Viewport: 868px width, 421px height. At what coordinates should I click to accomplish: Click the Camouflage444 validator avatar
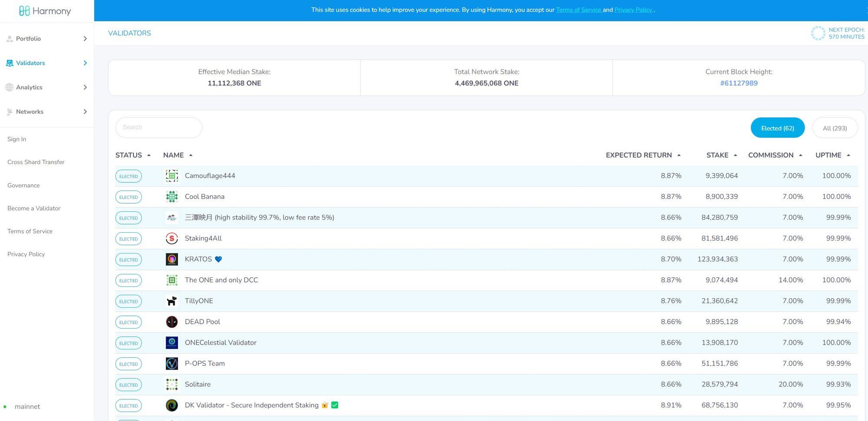point(172,176)
